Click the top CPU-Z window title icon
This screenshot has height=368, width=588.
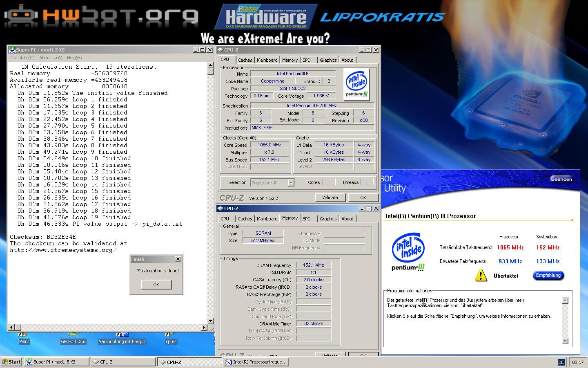[220, 49]
